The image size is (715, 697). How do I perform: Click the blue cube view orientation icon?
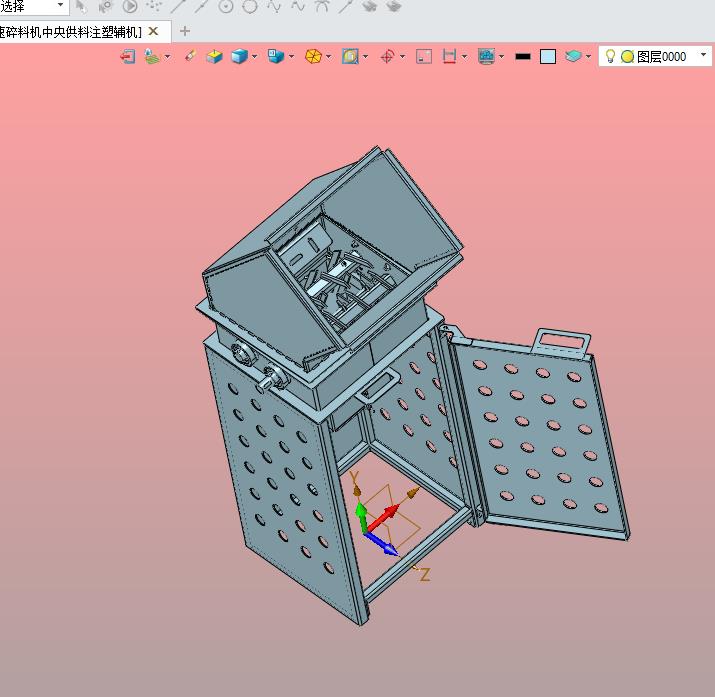[275, 57]
